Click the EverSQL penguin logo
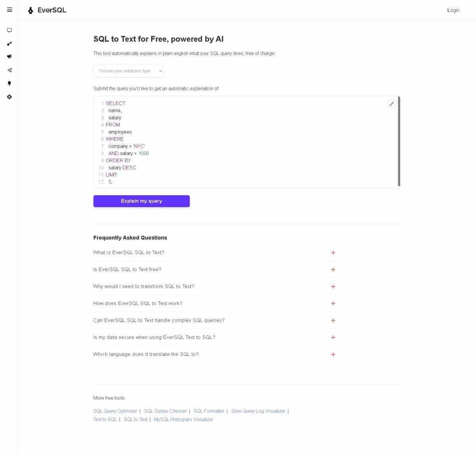The width and height of the screenshot is (476, 455). [31, 10]
